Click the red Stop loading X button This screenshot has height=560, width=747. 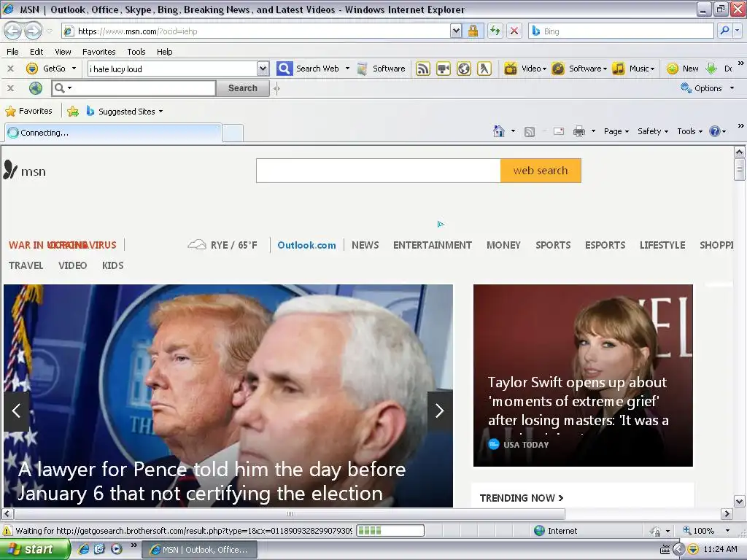tap(514, 31)
